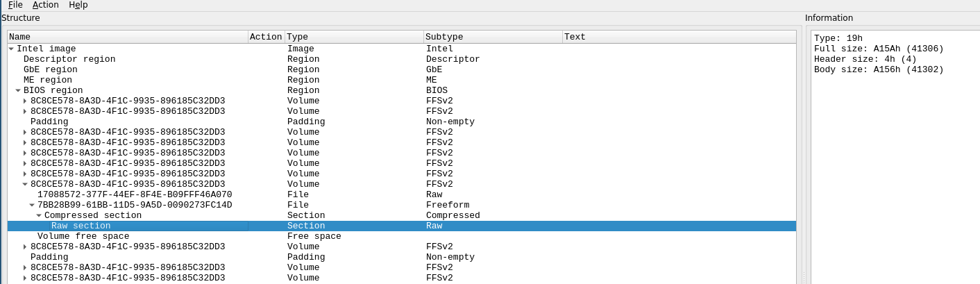Click the Action column header

[x=267, y=37]
